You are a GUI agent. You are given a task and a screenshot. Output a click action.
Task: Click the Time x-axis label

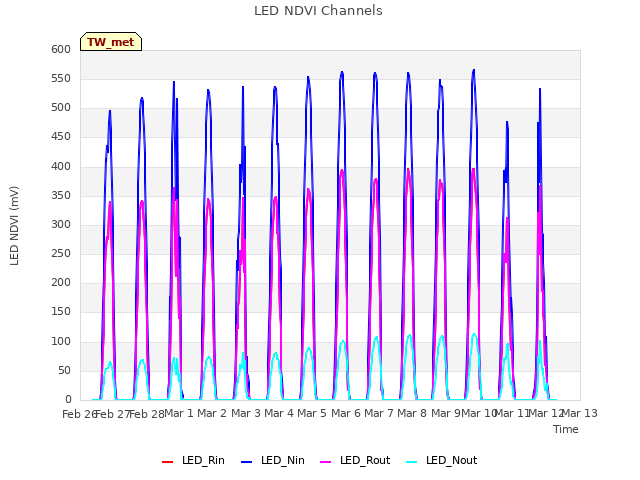pos(566,429)
